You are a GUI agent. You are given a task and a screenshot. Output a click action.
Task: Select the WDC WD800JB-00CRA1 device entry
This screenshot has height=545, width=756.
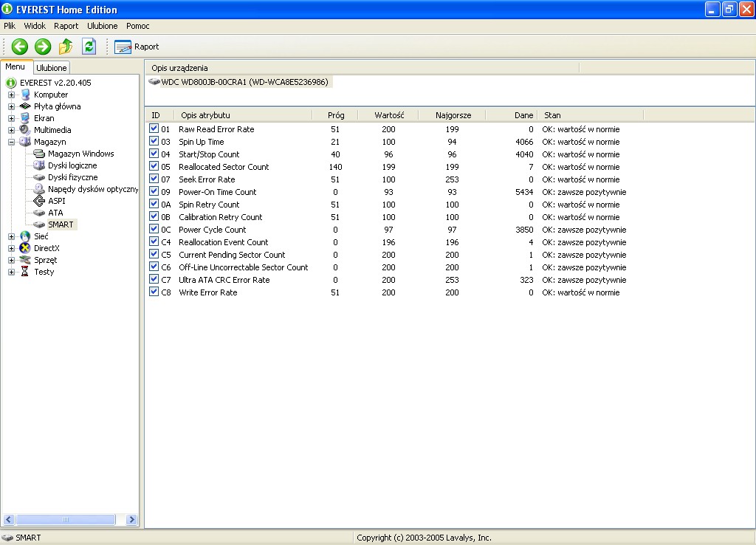240,82
